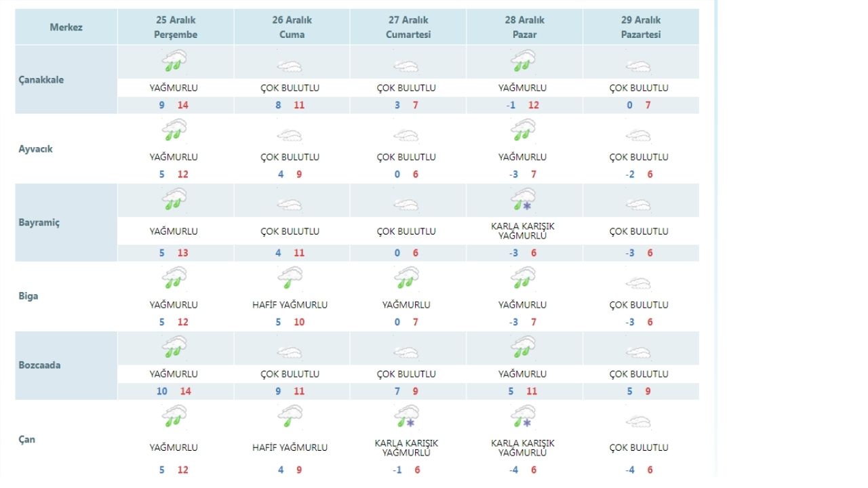Click Bayramiç sleet icon for 28 Aralık

tap(523, 200)
